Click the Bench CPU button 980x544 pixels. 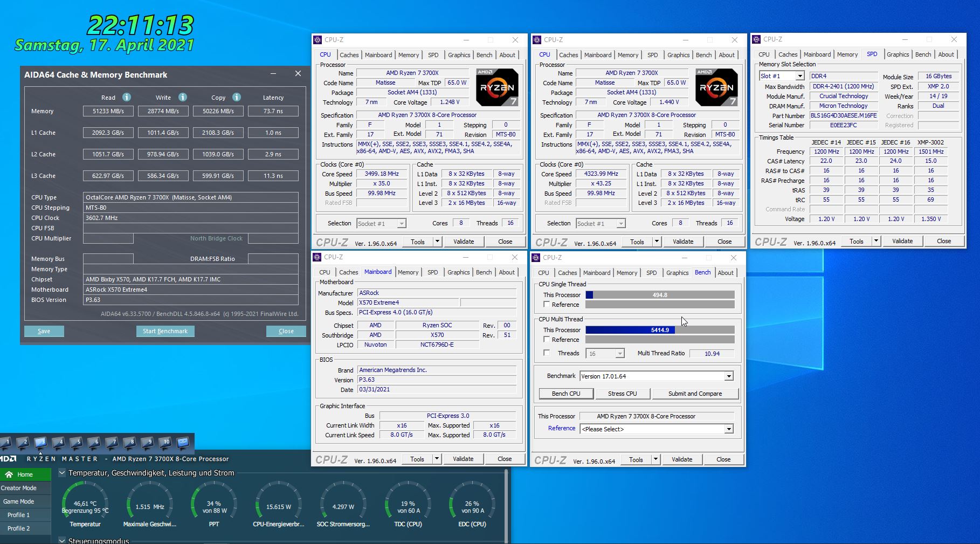coord(566,394)
